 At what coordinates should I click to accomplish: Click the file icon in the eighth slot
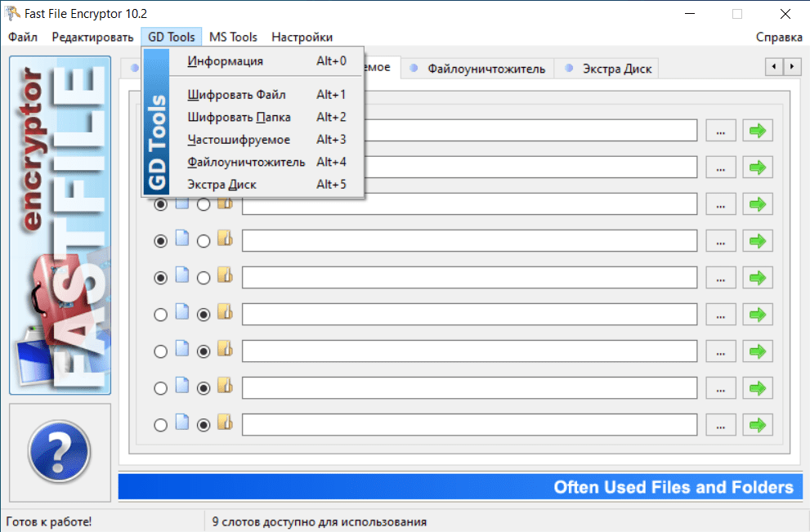(181, 386)
